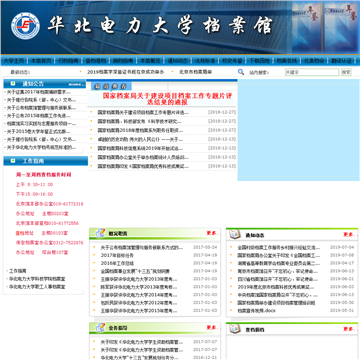The width and height of the screenshot is (360, 360).
Task: Select the stylized tab above the red headline
Action: (111, 86)
